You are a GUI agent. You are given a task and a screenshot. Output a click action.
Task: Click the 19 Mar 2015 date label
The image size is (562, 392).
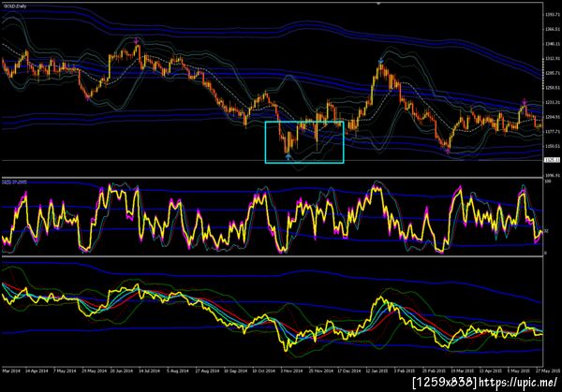(x=463, y=370)
